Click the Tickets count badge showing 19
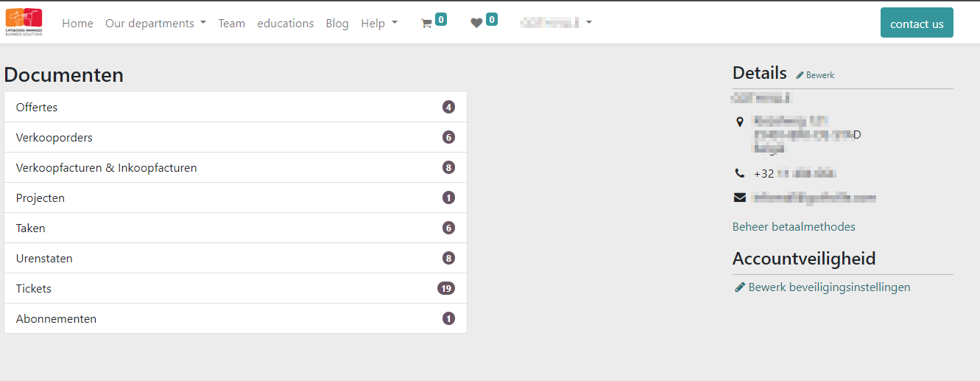This screenshot has height=381, width=980. (x=445, y=288)
